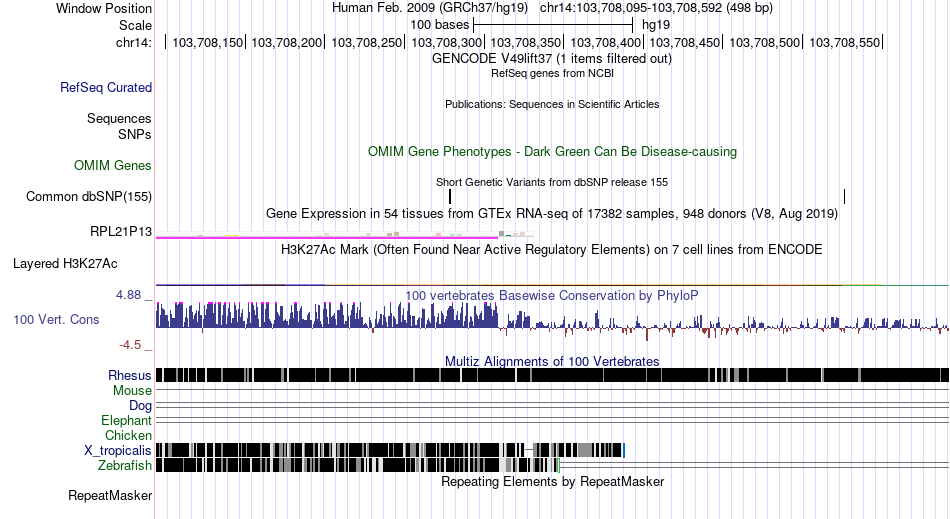
Task: Click the PhyloP conservation histogram
Action: [x=553, y=320]
